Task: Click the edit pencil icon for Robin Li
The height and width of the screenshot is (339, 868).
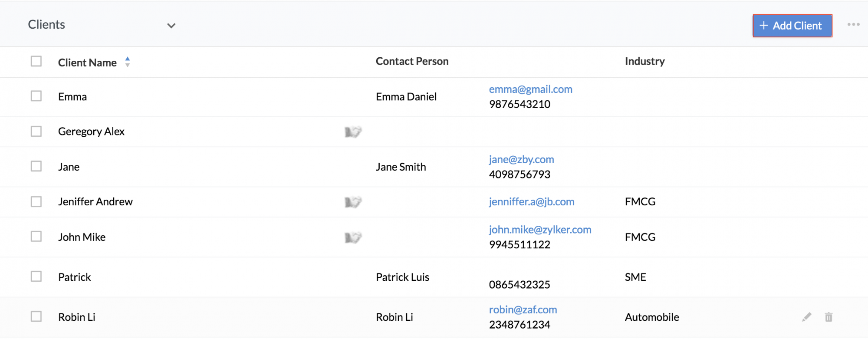Action: click(806, 317)
